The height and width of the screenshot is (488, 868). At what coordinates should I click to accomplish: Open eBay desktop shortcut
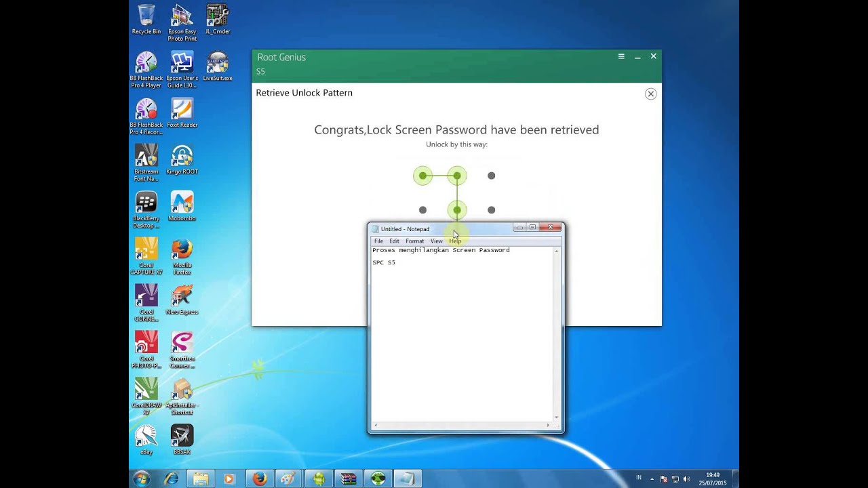pyautogui.click(x=146, y=441)
